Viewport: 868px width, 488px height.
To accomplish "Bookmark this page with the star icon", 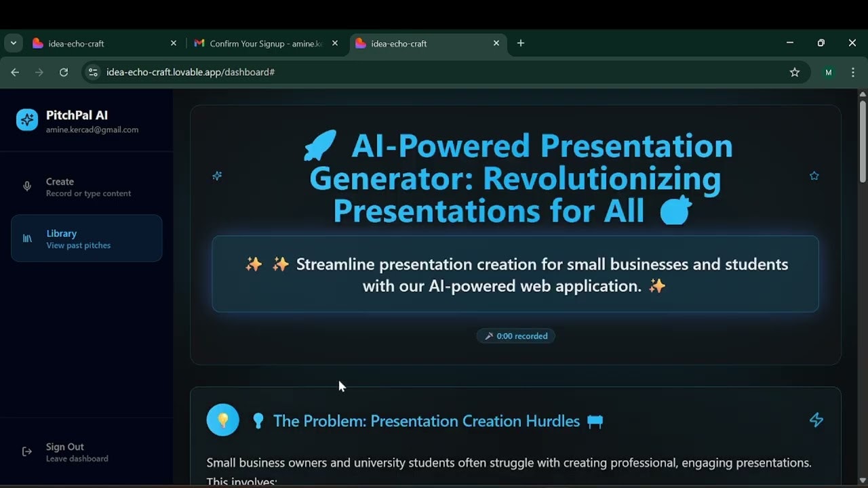I will pos(795,72).
